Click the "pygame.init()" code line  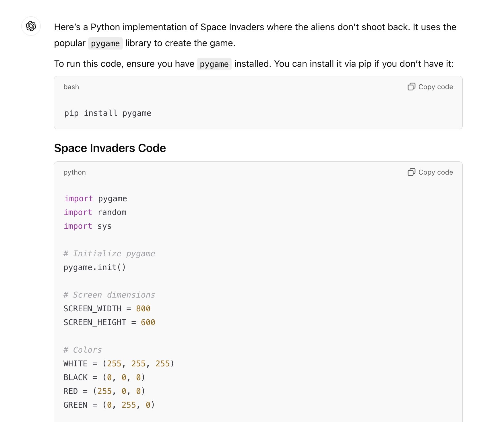click(x=95, y=267)
